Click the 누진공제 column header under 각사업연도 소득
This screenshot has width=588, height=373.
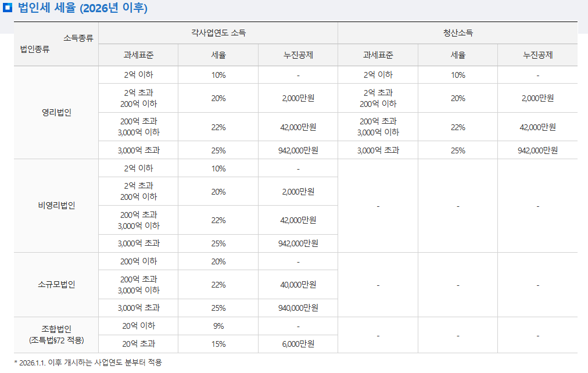pos(298,55)
